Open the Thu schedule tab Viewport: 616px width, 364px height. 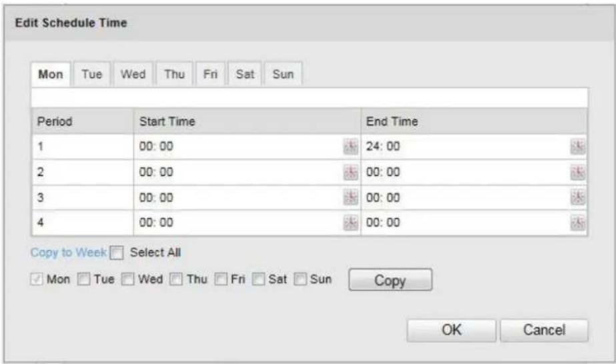pyautogui.click(x=174, y=74)
